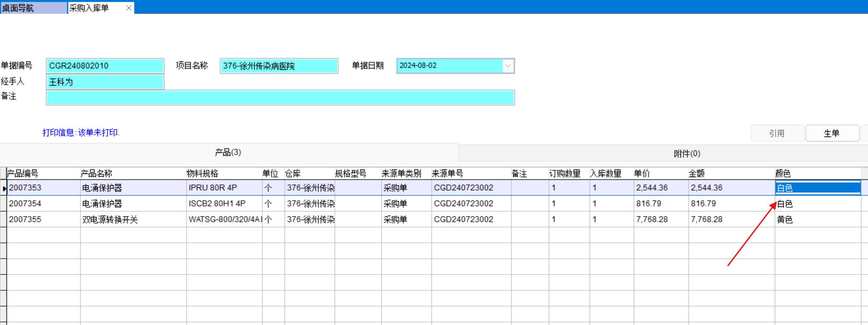868x325 pixels.
Task: Click the first row's current-row arrow indicator
Action: [x=4, y=188]
